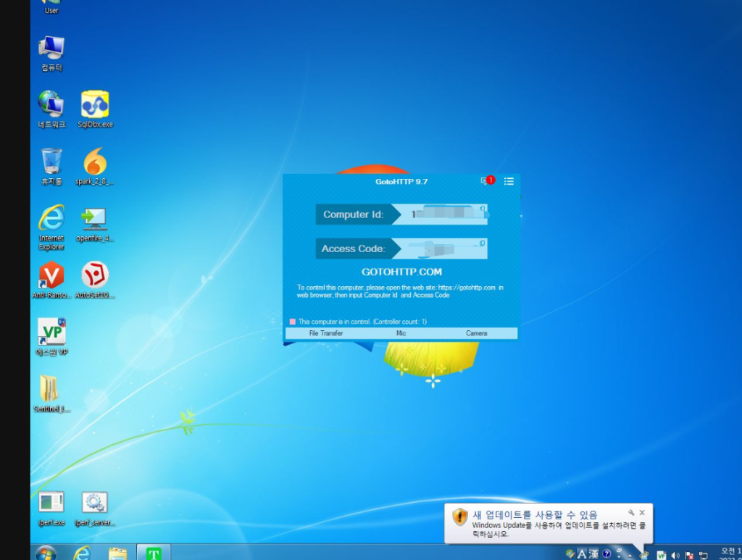The height and width of the screenshot is (560, 742).
Task: Open the network connection tray icon
Action: pyautogui.click(x=704, y=556)
